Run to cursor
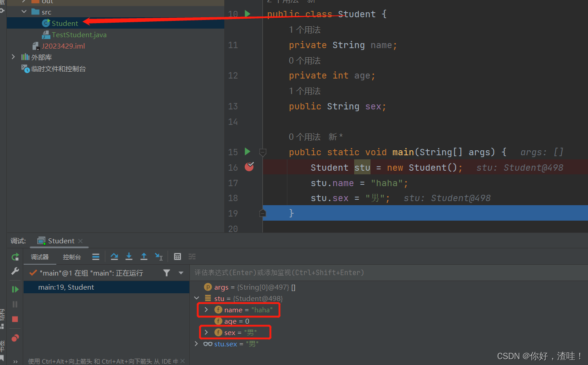The image size is (588, 365). [158, 257]
